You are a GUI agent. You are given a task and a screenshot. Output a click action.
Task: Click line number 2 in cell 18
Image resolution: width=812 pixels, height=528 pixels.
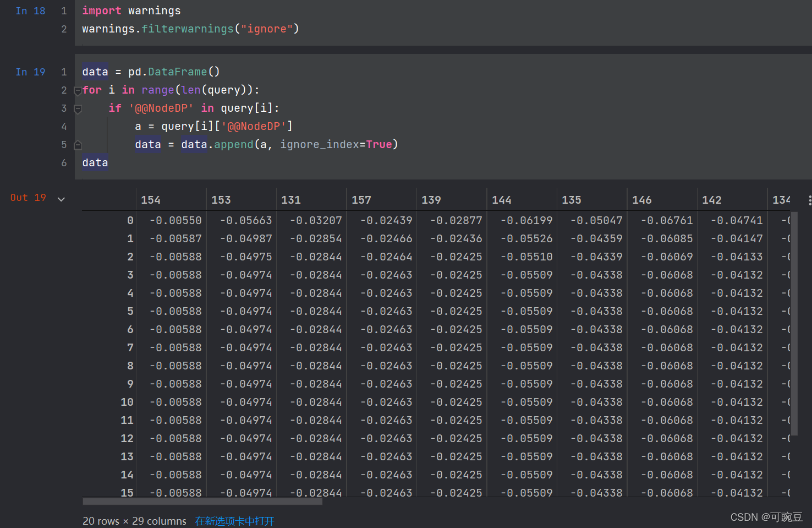(x=64, y=29)
